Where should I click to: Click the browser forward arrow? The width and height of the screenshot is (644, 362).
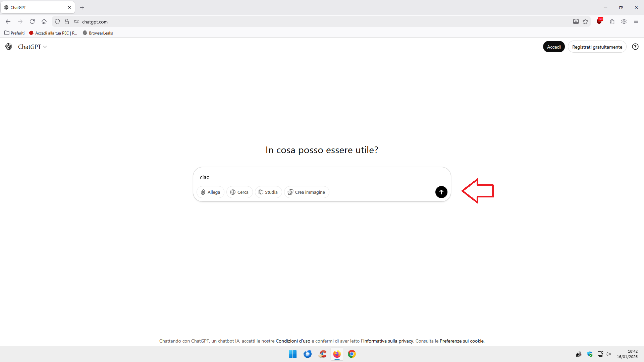(20, 21)
